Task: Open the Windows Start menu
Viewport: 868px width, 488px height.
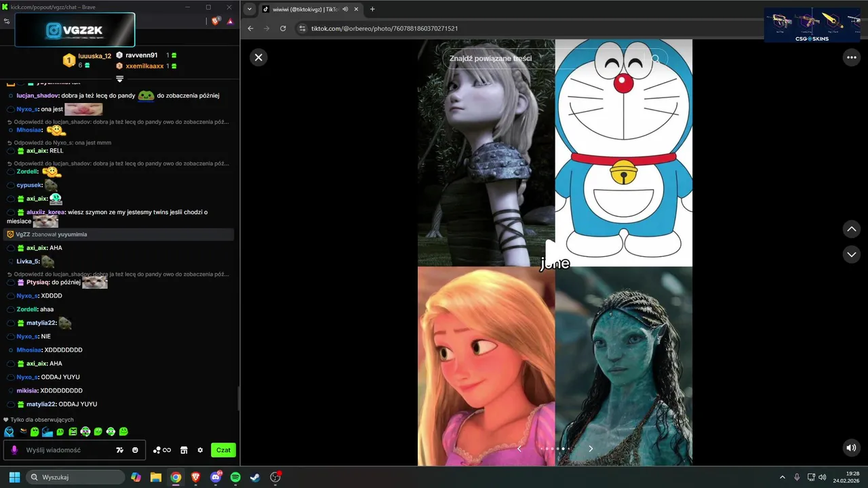Action: point(14,477)
